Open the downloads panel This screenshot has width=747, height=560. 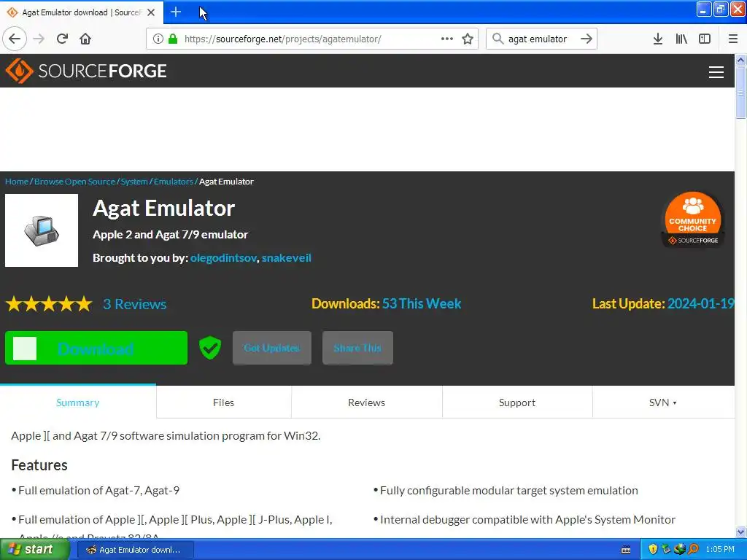658,39
